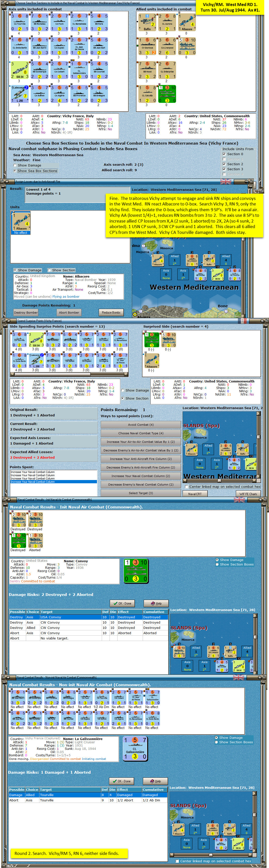Select the CL Enterprise cruiser counter
The width and height of the screenshot is (269, 868).
[167, 70]
